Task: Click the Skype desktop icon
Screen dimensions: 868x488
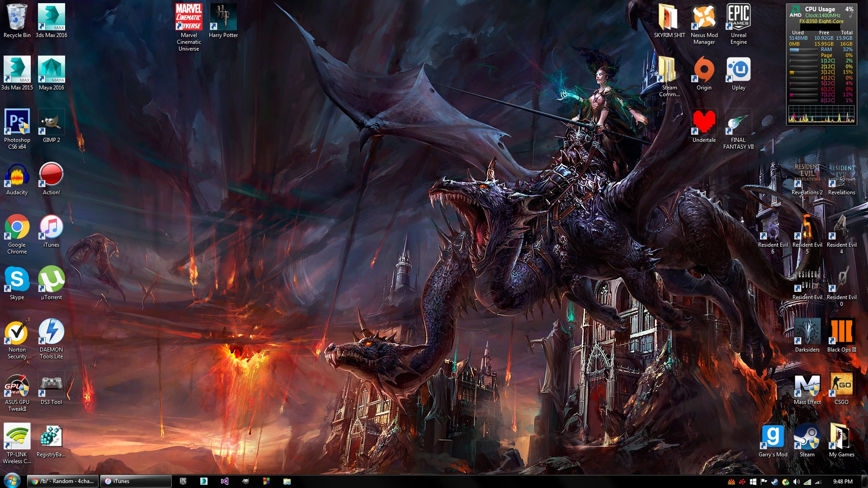Action: point(17,283)
